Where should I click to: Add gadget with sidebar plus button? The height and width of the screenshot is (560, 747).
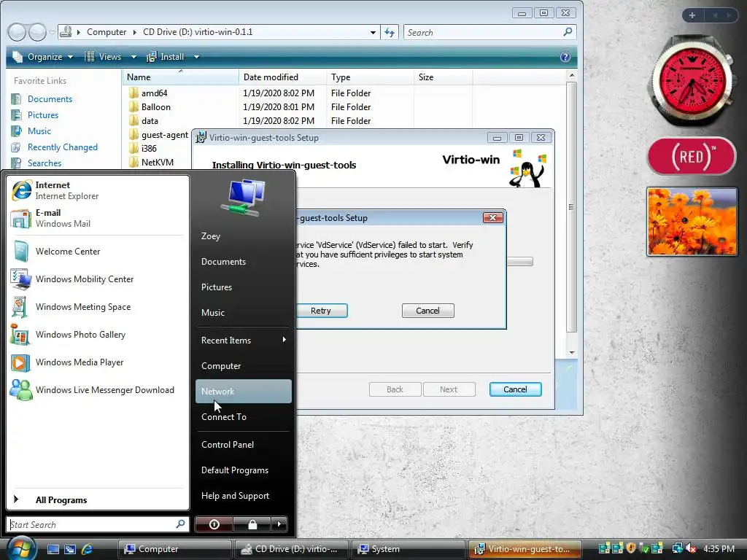[x=692, y=15]
